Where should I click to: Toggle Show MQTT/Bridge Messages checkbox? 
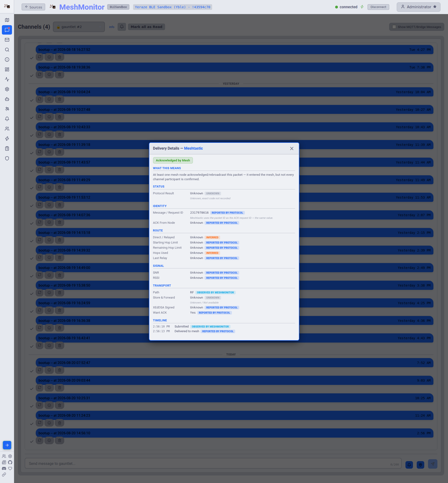394,27
